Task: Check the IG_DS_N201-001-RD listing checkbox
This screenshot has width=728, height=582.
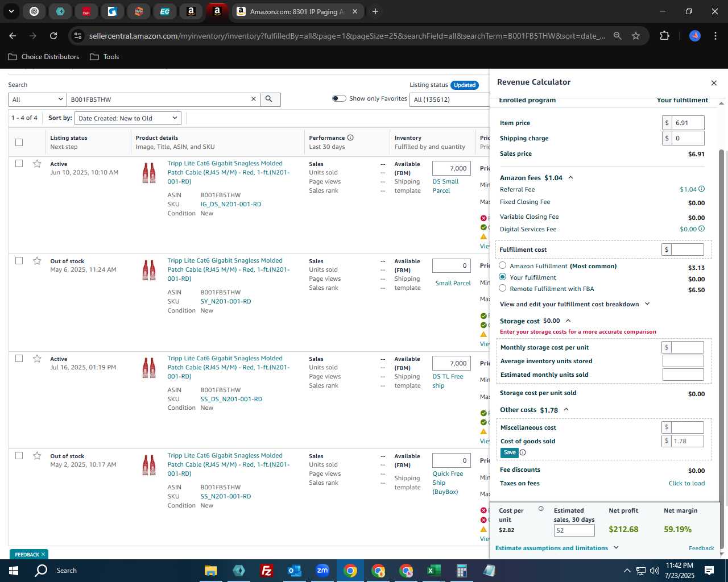Action: pyautogui.click(x=19, y=164)
